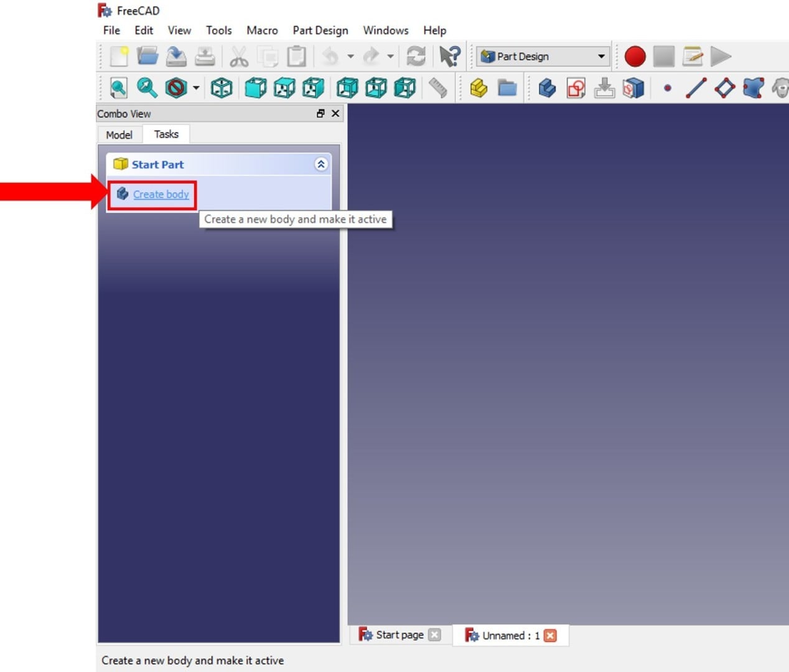This screenshot has height=672, width=789.
Task: Close the Start page tab
Action: (x=434, y=635)
